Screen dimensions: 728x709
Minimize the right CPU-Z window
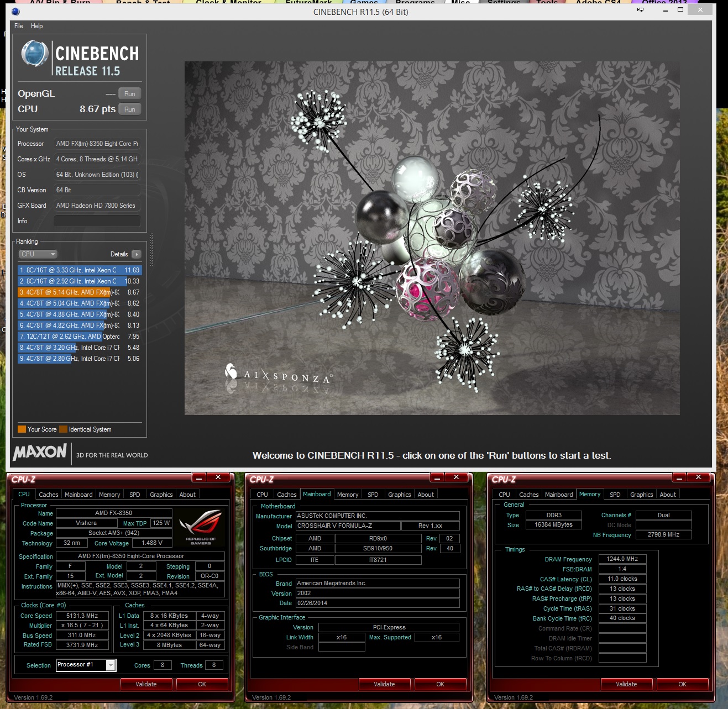pyautogui.click(x=680, y=477)
